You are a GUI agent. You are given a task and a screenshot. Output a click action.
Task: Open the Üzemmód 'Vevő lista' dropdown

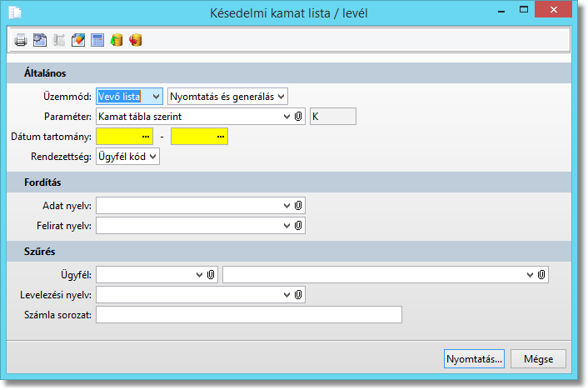[156, 97]
